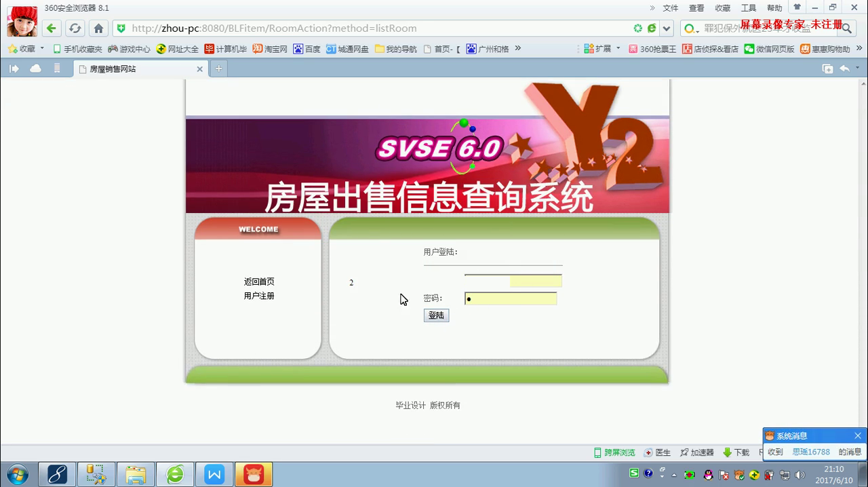Open the browser home page icon
This screenshot has width=868, height=487.
pos(98,28)
